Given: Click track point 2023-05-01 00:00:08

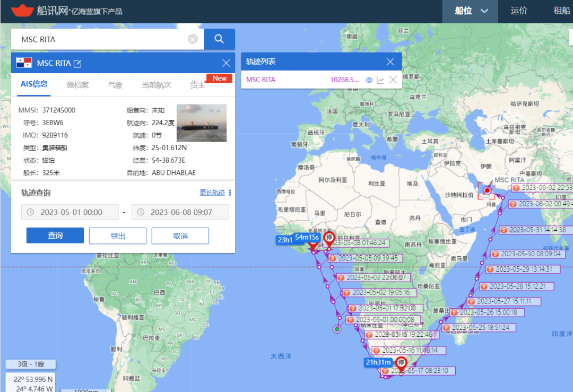Looking at the screenshot, I should [383, 320].
